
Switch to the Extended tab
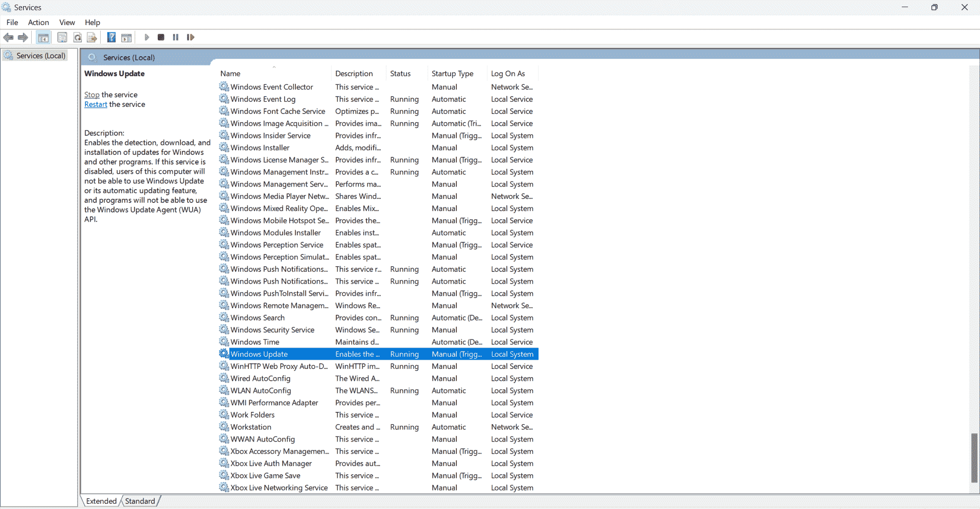tap(101, 501)
